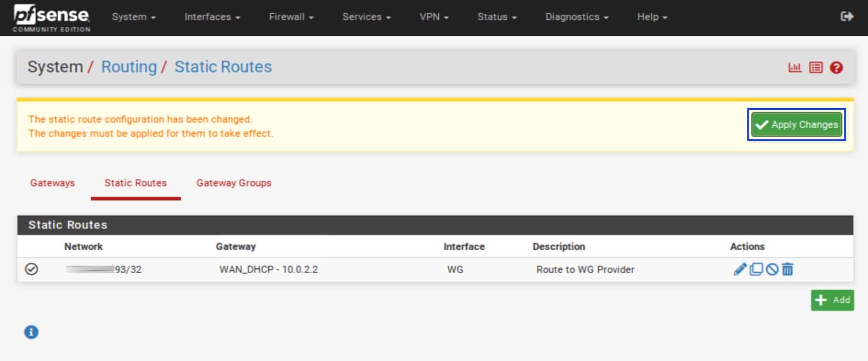The height and width of the screenshot is (361, 868).
Task: Follow the Routing breadcrumb link
Action: [129, 67]
